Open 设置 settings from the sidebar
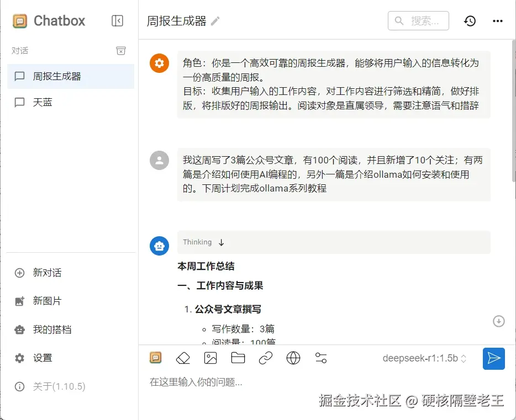Image resolution: width=516 pixels, height=420 pixels. click(43, 358)
